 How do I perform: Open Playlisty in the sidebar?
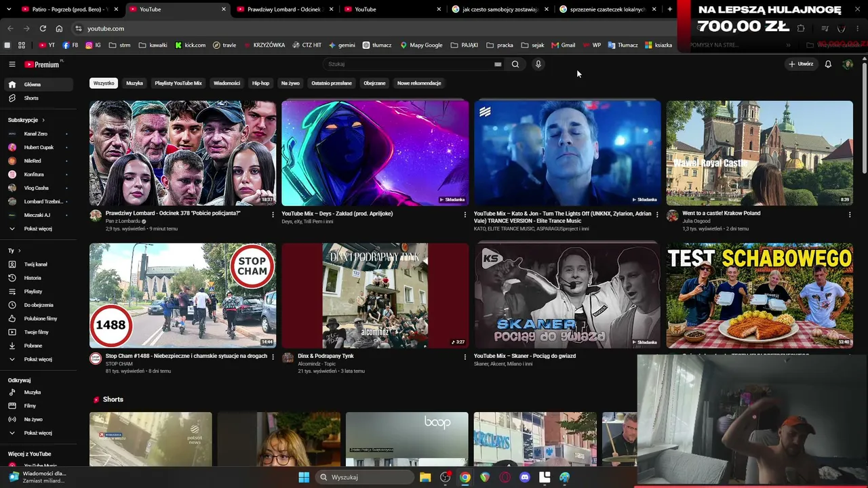[38, 291]
